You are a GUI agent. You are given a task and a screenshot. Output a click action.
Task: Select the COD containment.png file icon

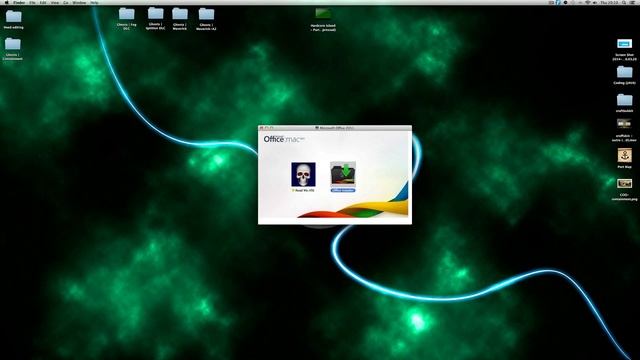pyautogui.click(x=624, y=184)
